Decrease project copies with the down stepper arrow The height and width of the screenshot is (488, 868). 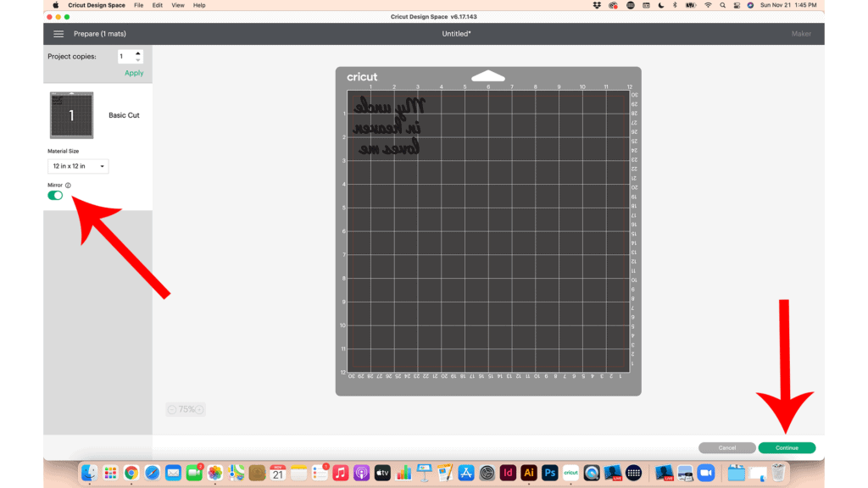[x=138, y=60]
